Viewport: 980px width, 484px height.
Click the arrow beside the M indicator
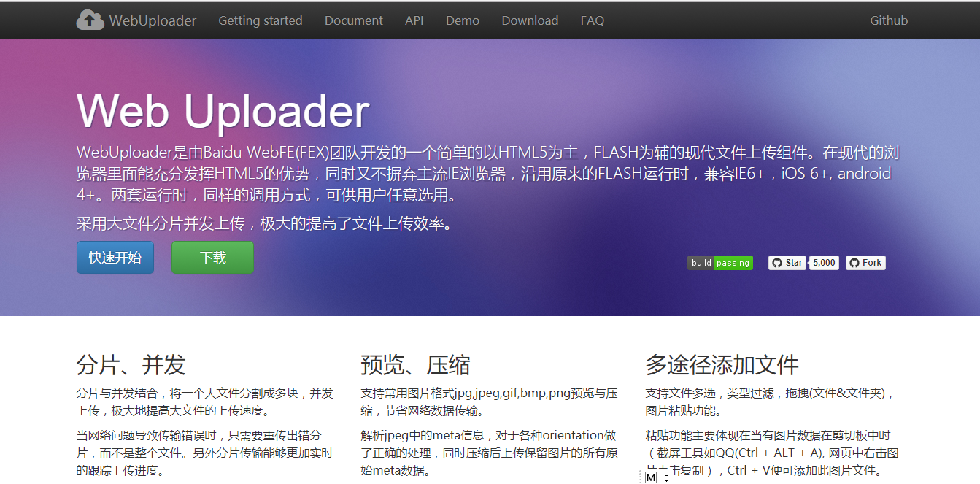pyautogui.click(x=666, y=478)
